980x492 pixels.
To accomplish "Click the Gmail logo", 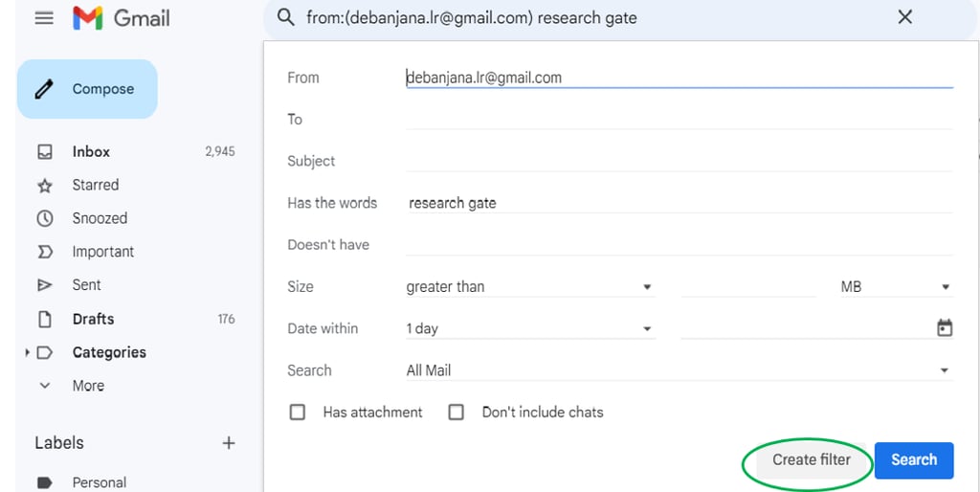I will click(x=122, y=18).
